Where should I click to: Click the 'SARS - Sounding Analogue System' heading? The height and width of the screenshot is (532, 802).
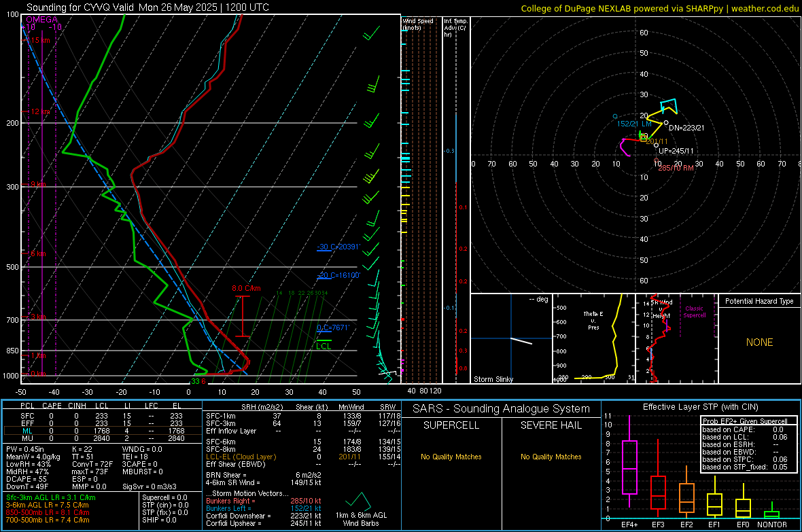pyautogui.click(x=502, y=409)
